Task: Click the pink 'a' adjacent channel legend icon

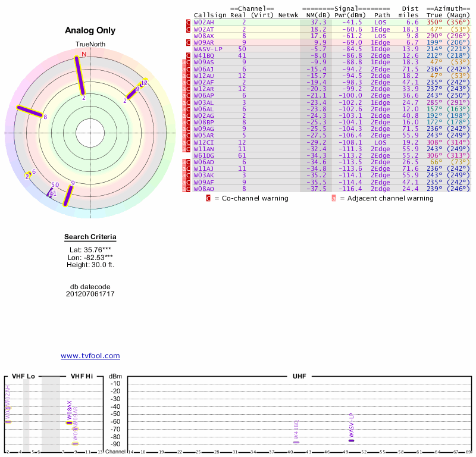Action: (333, 198)
